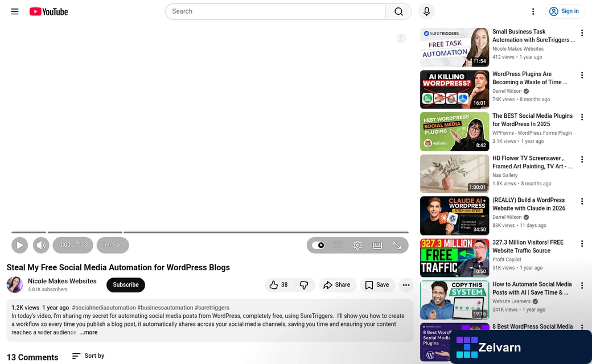Open the settings kebab menu beside Sign in
The height and width of the screenshot is (364, 592).
point(533,11)
